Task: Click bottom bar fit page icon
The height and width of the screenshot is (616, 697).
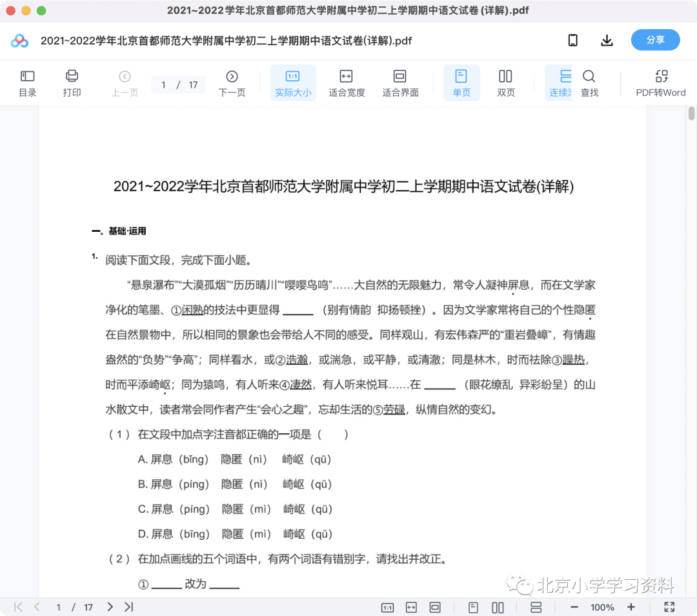Action: [435, 607]
